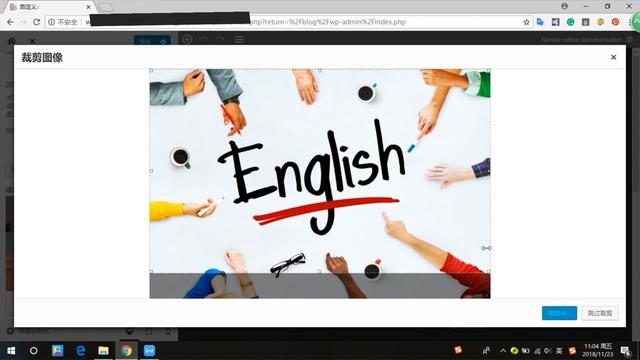This screenshot has width=640, height=360.
Task: Click the skip cropping button
Action: [600, 313]
